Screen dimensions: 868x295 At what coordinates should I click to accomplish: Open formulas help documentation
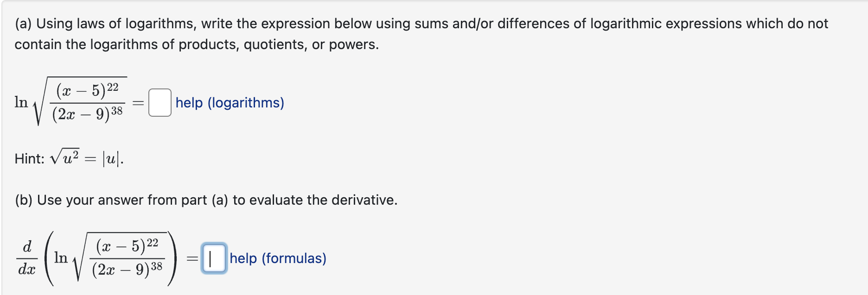(x=278, y=259)
